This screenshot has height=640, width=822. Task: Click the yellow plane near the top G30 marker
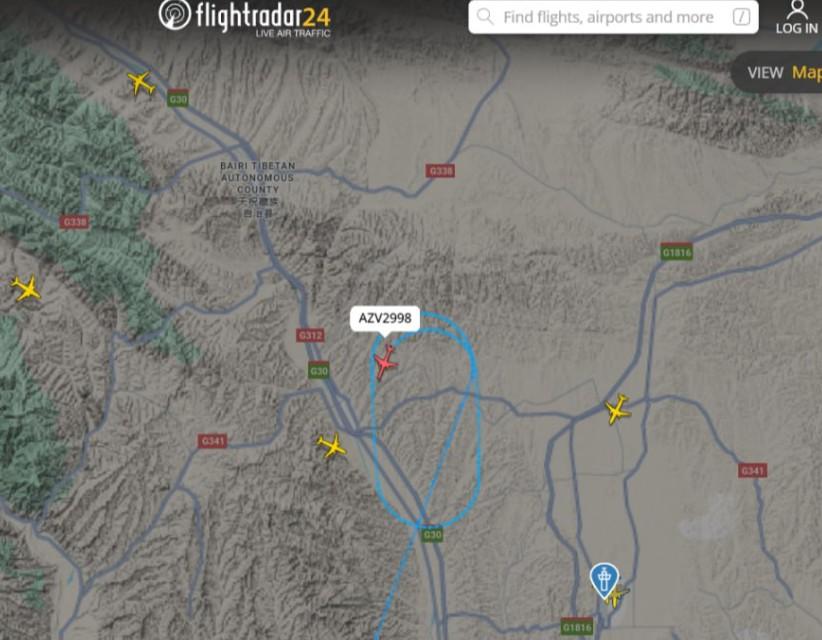pyautogui.click(x=140, y=83)
